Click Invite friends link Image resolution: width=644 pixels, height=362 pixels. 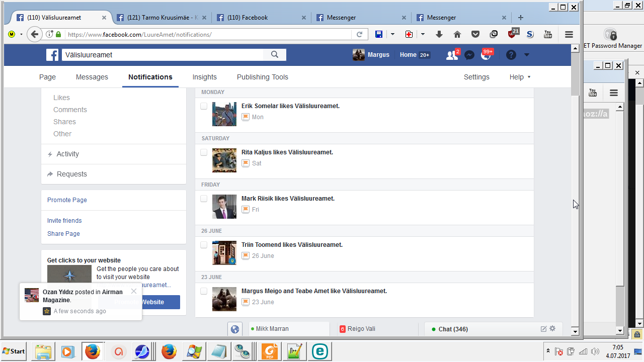[64, 221]
